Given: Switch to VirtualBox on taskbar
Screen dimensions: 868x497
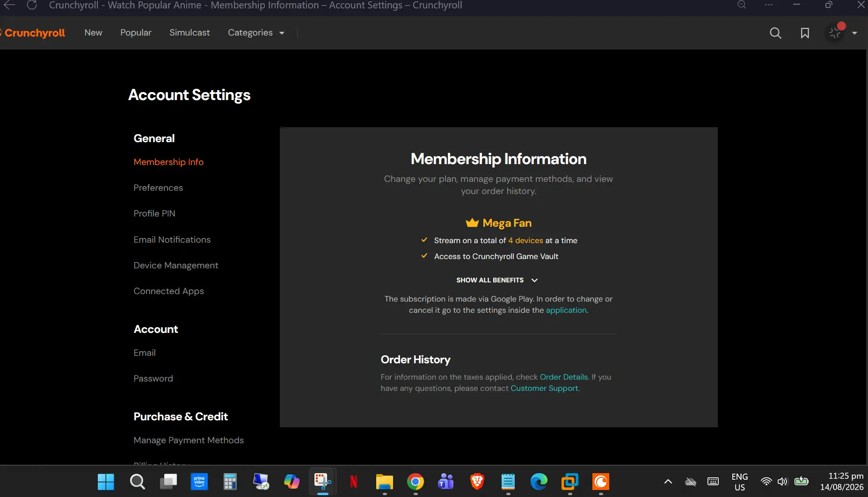Looking at the screenshot, I should [x=569, y=482].
